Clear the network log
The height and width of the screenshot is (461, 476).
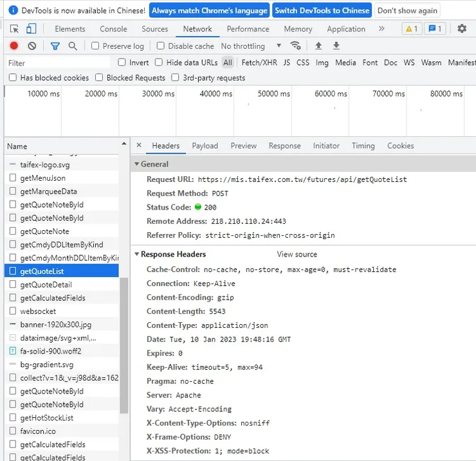(32, 46)
